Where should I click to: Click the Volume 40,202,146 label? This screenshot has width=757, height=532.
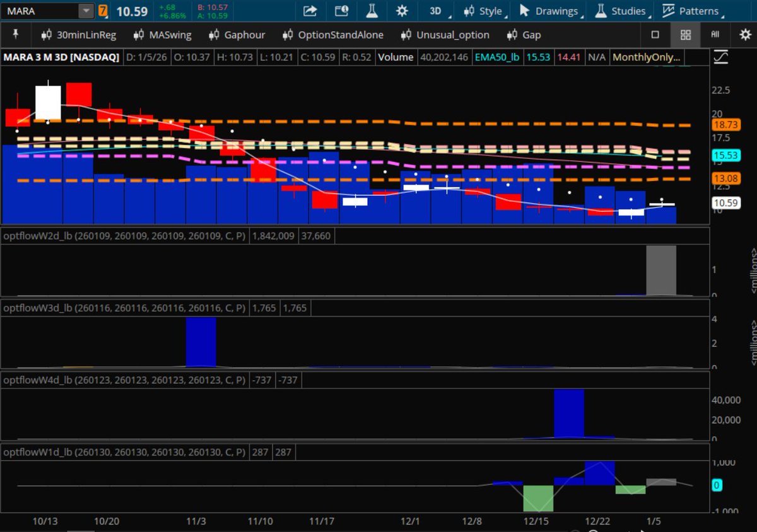pos(423,57)
